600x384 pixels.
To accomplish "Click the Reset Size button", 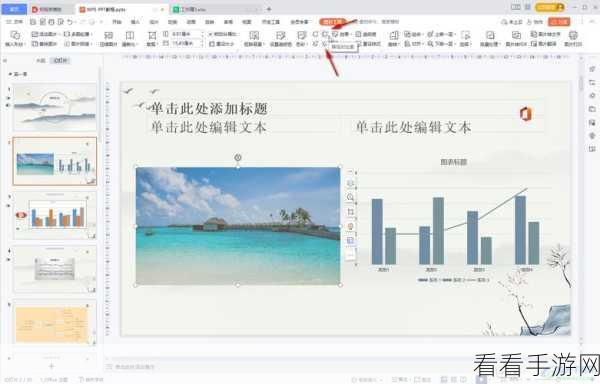I will coord(222,44).
